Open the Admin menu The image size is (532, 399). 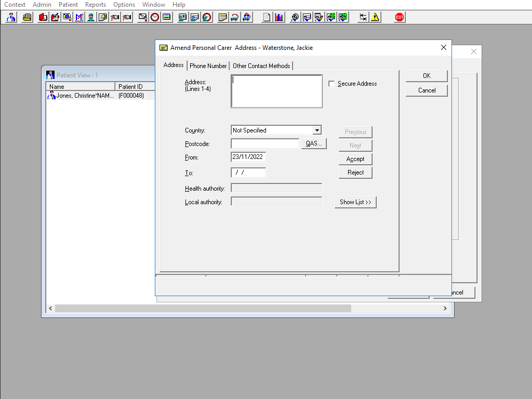point(42,5)
